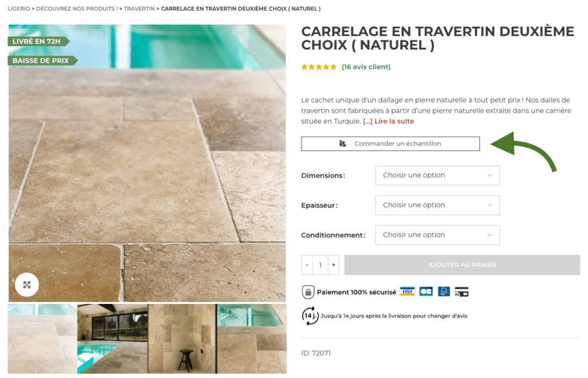Select the indoor pool thumbnail image
The height and width of the screenshot is (378, 588).
pos(113,338)
